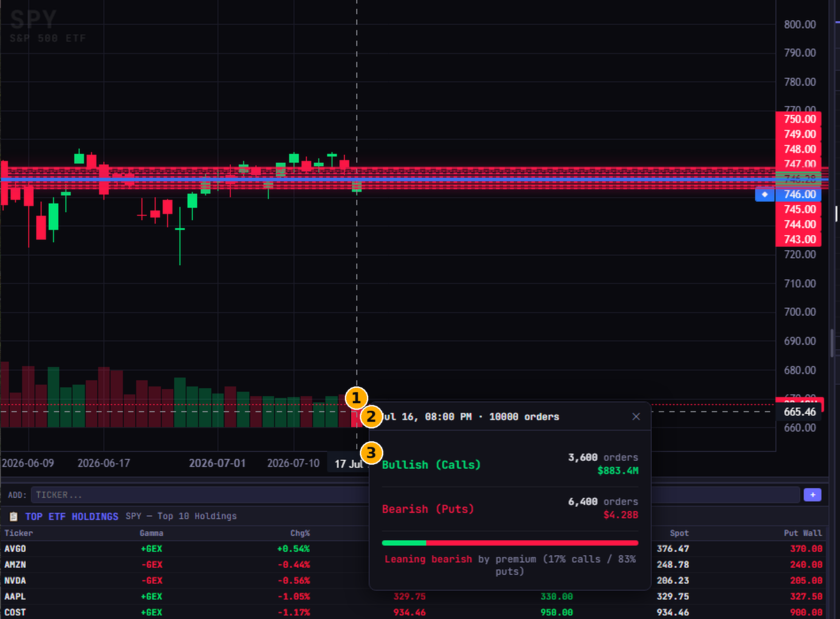
Task: Select the 745.00 red price level tag
Action: pyautogui.click(x=799, y=209)
